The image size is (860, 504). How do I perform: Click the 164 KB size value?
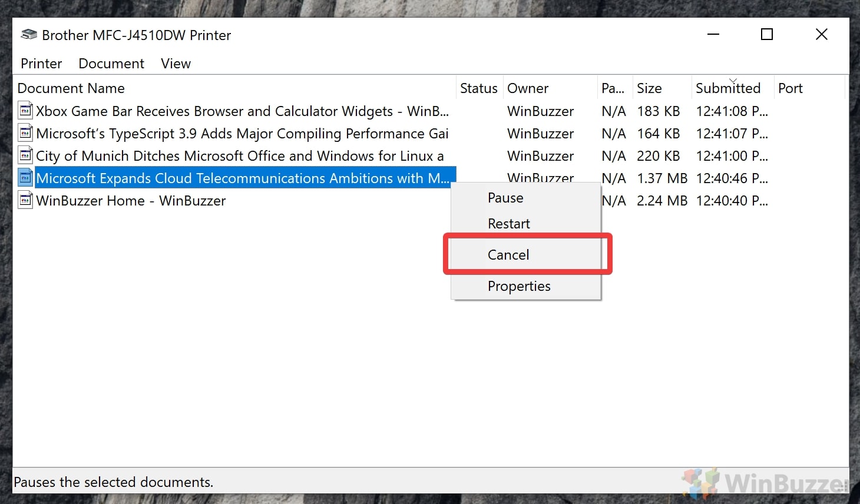[x=658, y=134]
